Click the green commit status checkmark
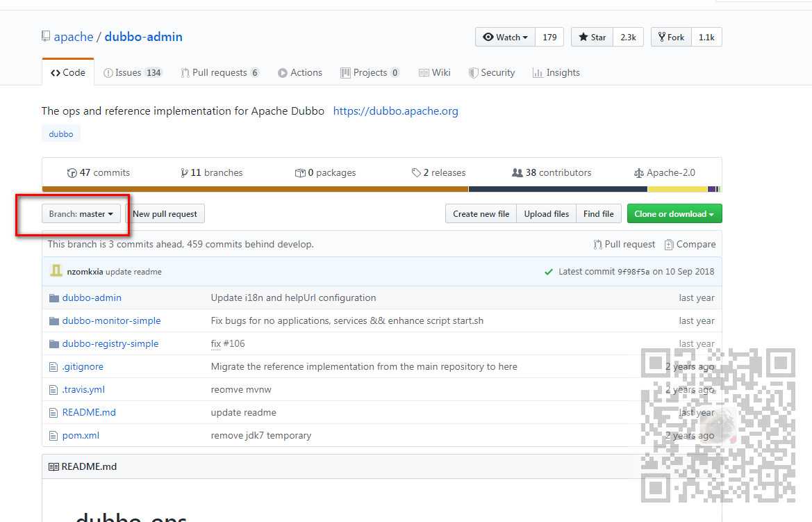The height and width of the screenshot is (522, 812). tap(549, 272)
